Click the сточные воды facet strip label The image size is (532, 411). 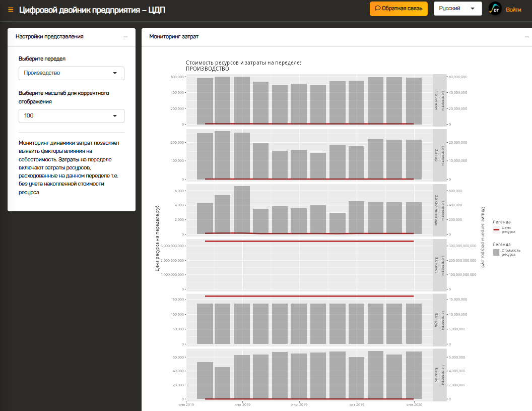(440, 209)
